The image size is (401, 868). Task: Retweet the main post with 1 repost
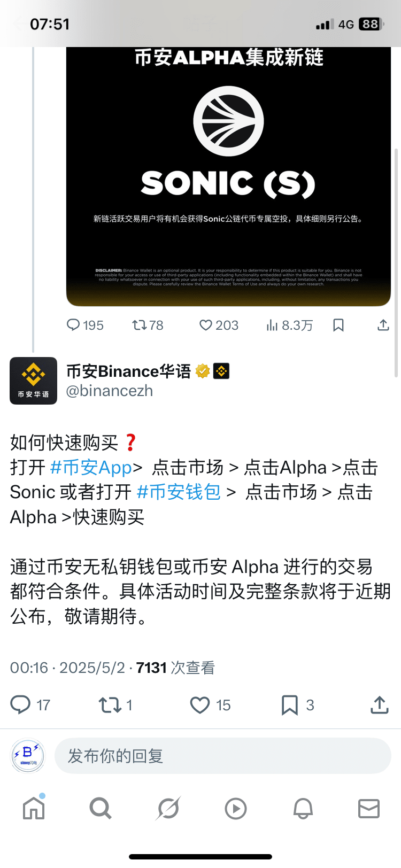click(110, 705)
